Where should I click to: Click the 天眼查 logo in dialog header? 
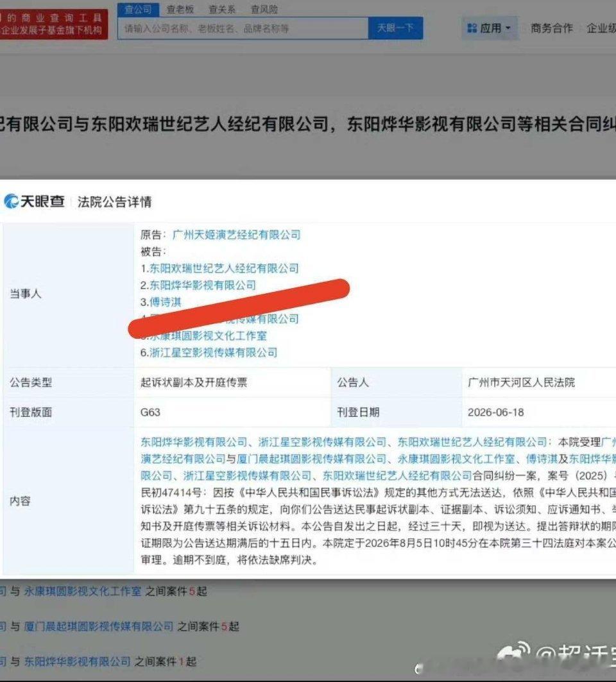34,201
